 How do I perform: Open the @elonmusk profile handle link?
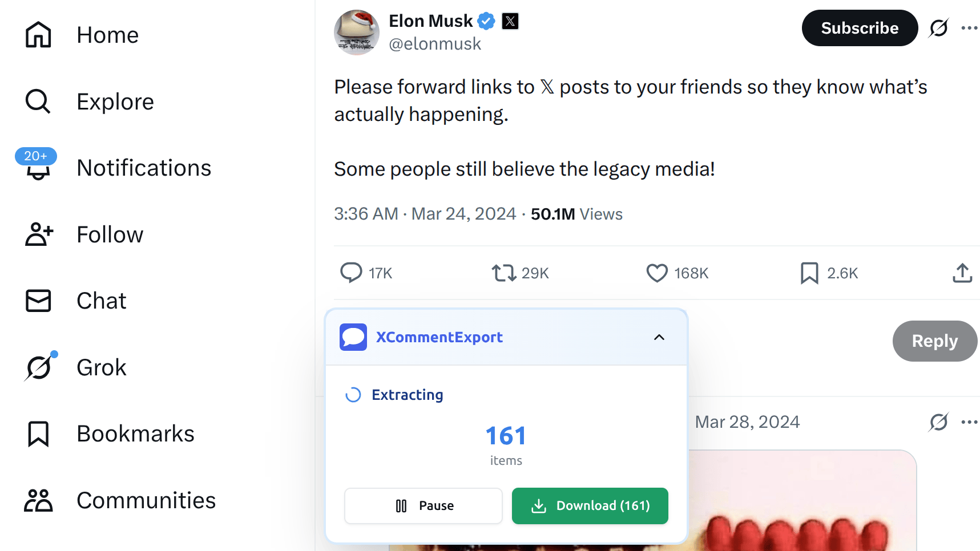435,44
